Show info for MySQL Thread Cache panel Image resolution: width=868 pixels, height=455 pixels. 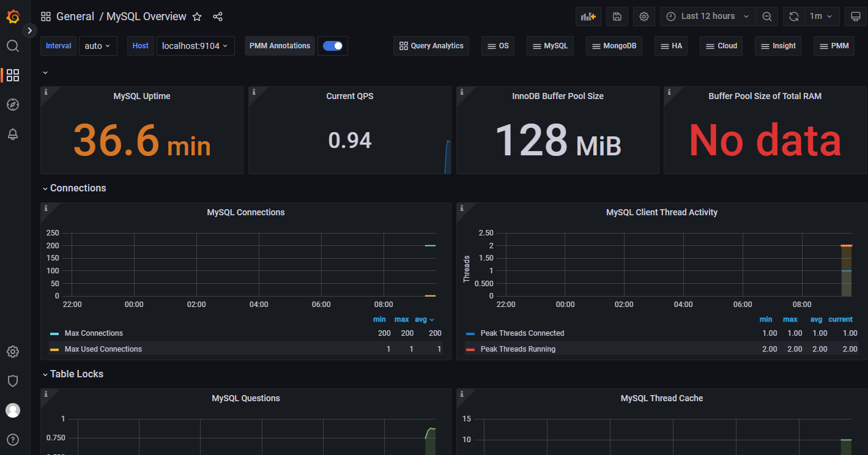coord(462,394)
